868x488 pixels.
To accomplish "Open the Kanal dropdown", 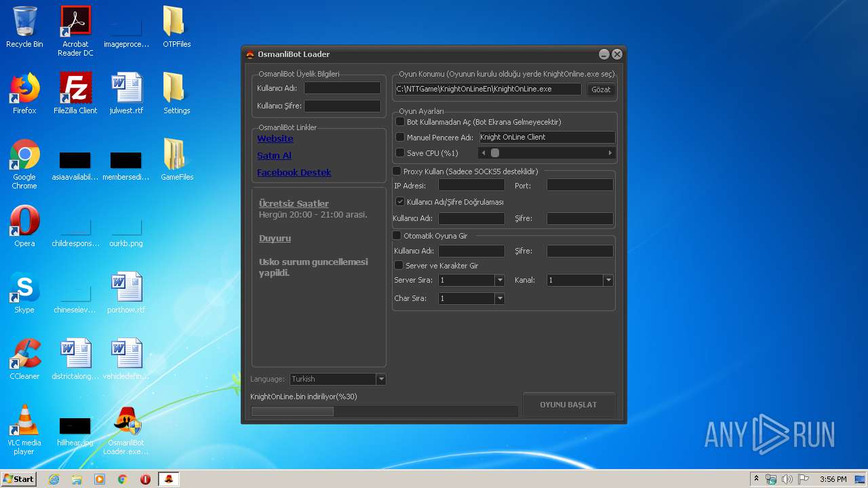I will (608, 280).
